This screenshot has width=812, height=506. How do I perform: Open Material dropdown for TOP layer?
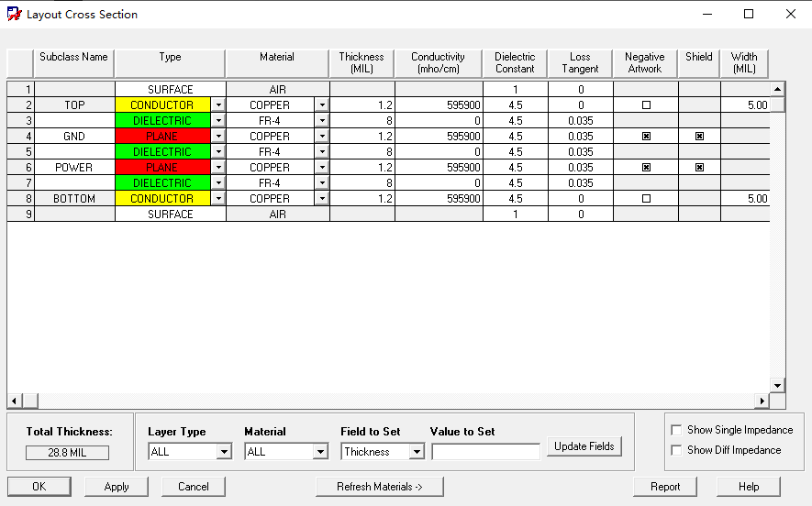click(x=322, y=105)
